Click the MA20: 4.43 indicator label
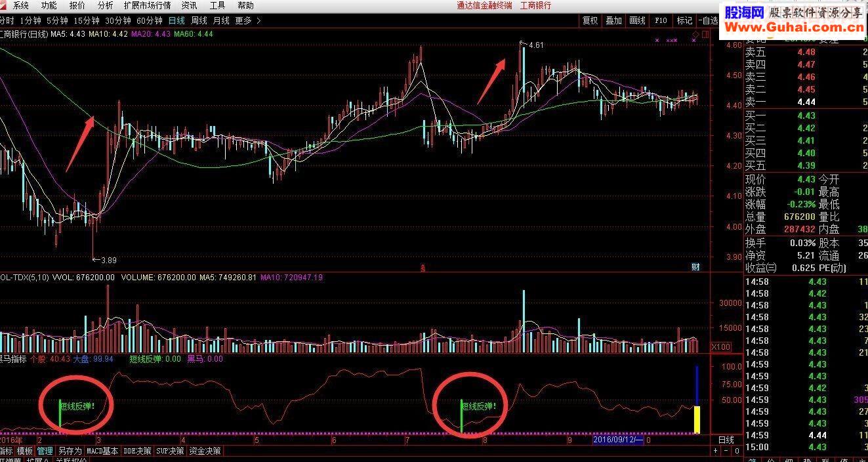868x462 pixels. tap(151, 33)
